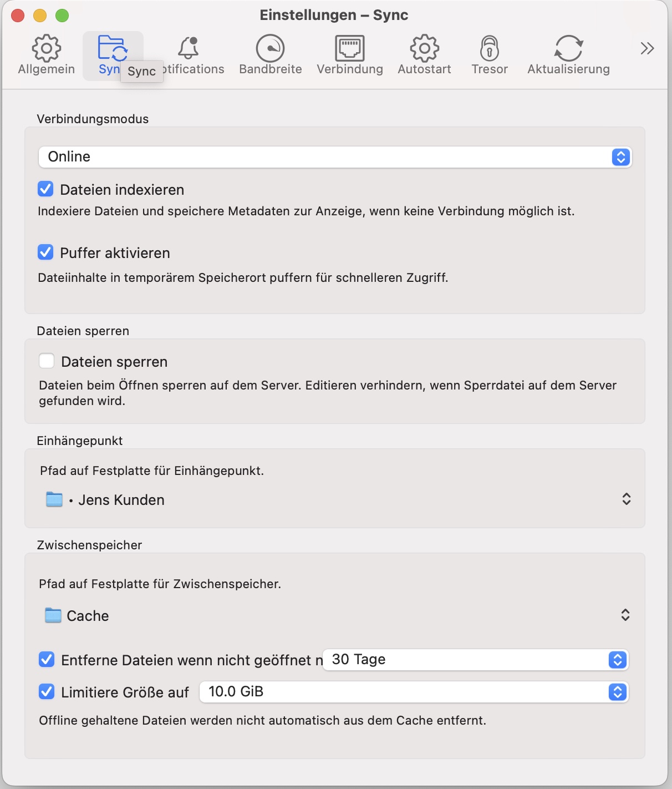Click the Cache folder icon
This screenshot has width=672, height=789.
click(x=53, y=615)
